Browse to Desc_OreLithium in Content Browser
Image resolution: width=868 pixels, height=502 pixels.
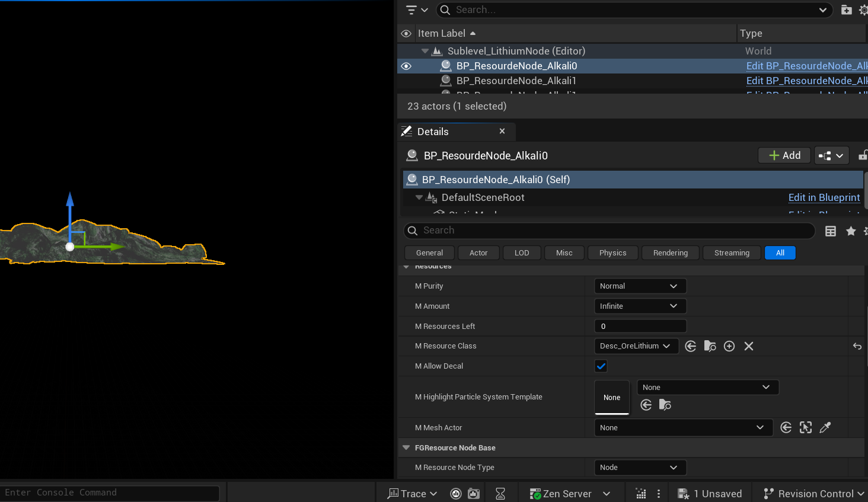click(710, 346)
